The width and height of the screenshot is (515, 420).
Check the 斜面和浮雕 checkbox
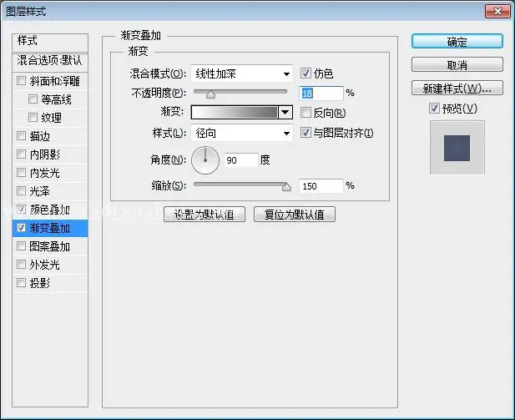pyautogui.click(x=21, y=81)
